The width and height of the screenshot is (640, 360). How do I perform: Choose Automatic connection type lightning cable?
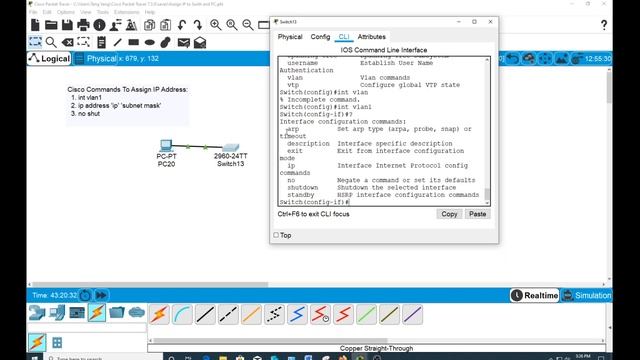coord(159,314)
